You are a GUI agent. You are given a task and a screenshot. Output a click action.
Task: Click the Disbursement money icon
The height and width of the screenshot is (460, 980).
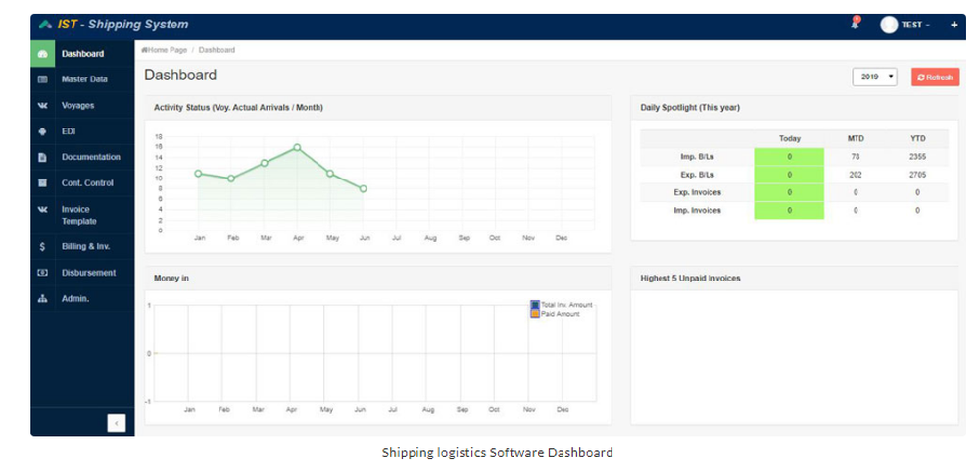[42, 273]
